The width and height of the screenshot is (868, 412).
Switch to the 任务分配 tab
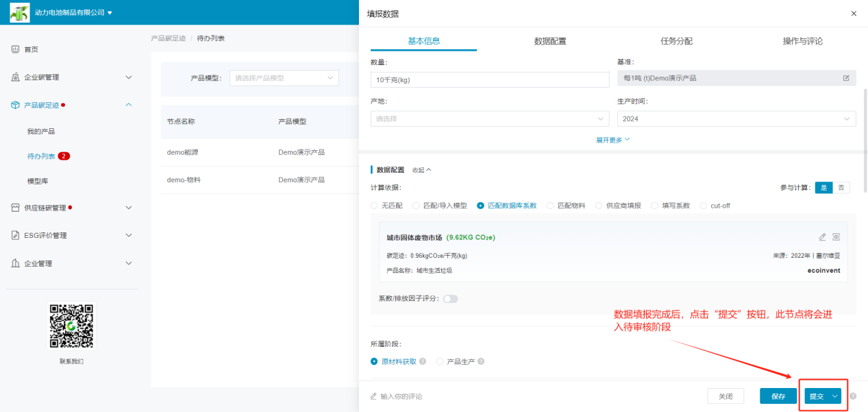(676, 41)
